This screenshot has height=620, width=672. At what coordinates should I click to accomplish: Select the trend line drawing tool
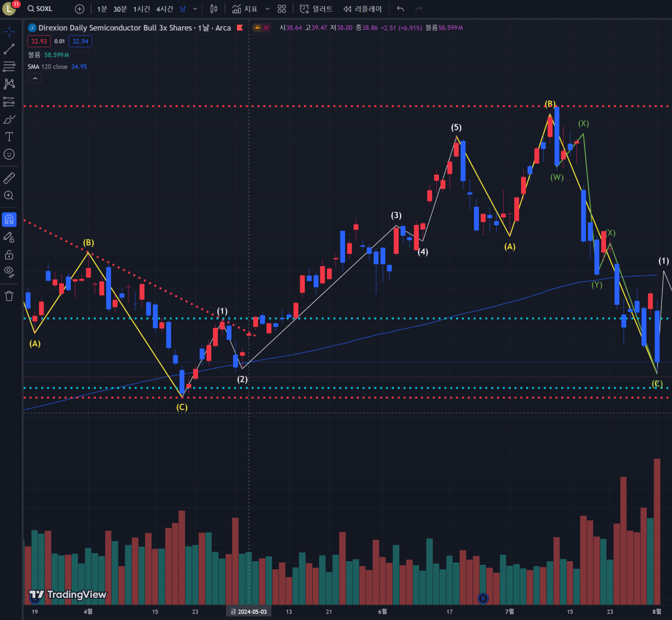(9, 49)
